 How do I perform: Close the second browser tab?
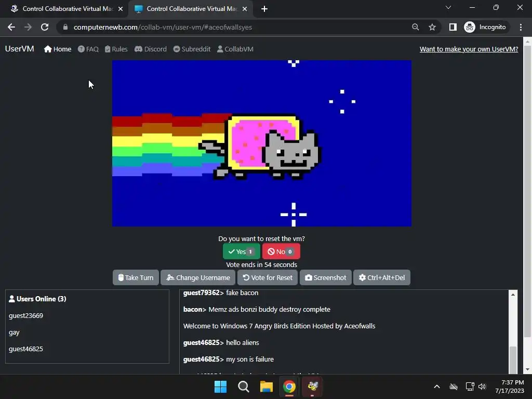(x=245, y=9)
